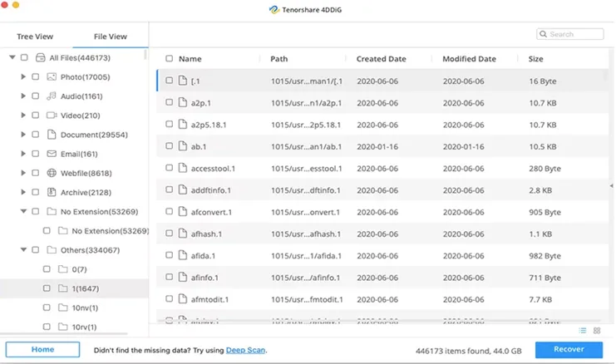Expand the Email category

(23, 154)
